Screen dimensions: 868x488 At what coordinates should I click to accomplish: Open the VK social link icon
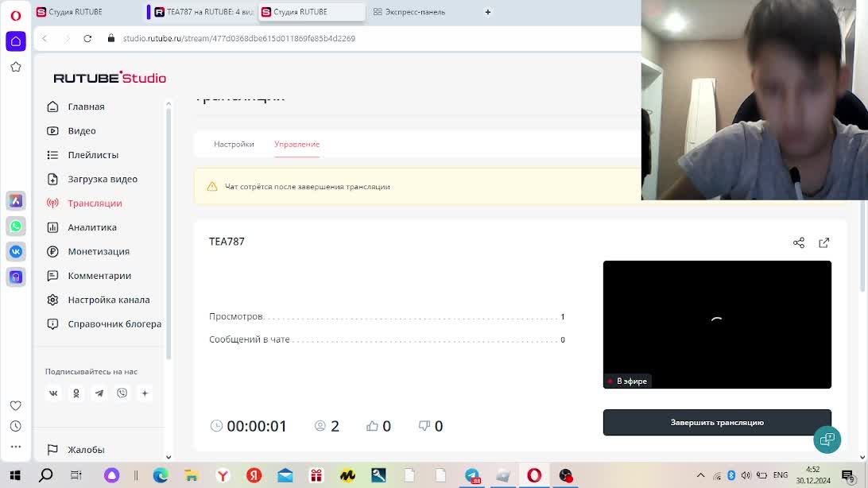coord(53,393)
